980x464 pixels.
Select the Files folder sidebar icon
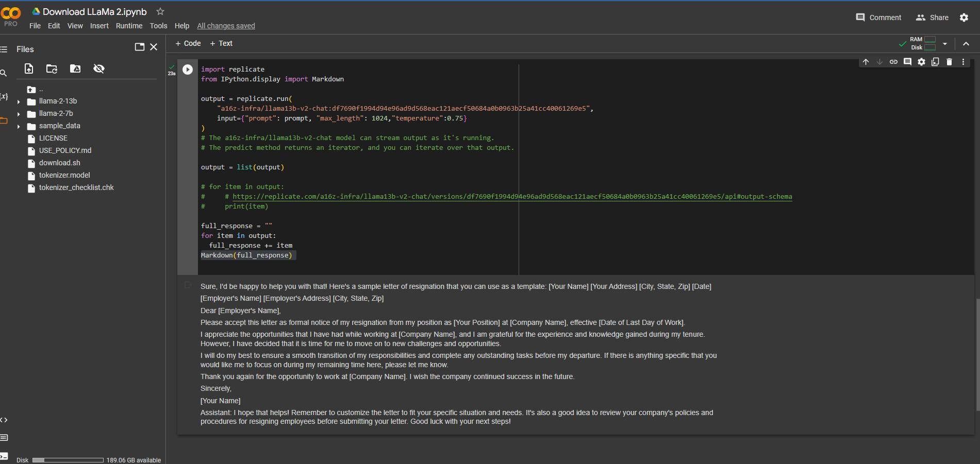click(x=4, y=121)
